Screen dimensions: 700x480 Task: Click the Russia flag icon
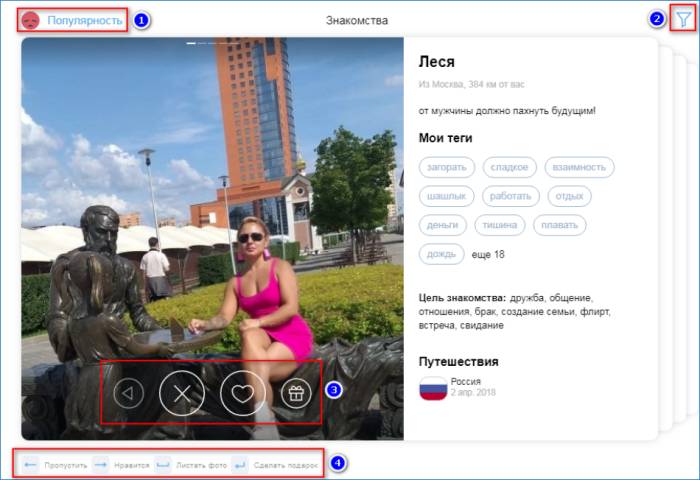432,388
